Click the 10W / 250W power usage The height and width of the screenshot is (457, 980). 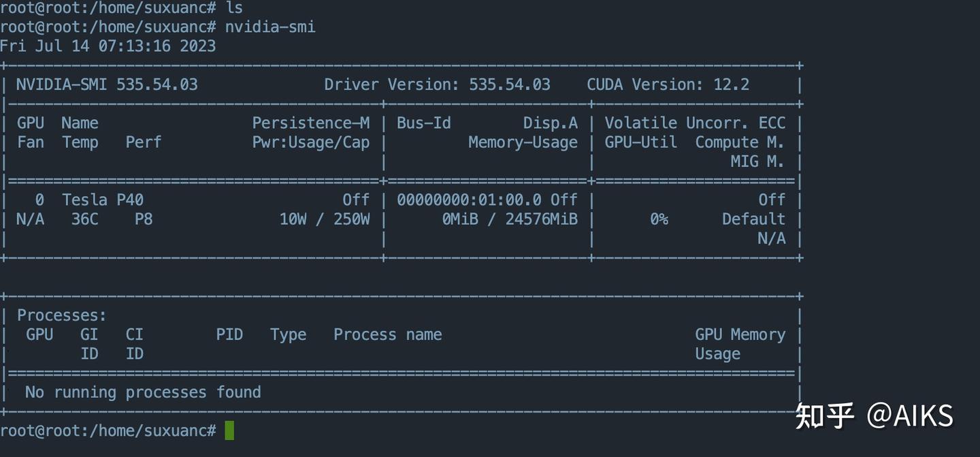click(x=325, y=219)
